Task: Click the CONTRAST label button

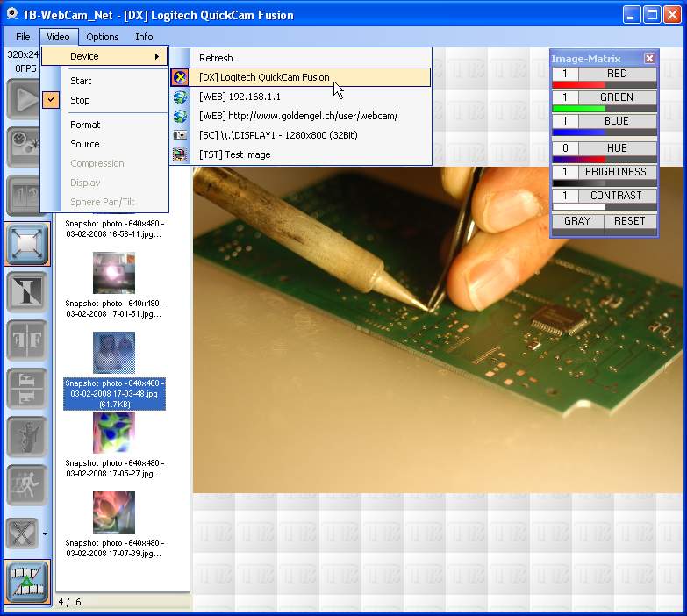Action: tap(618, 196)
